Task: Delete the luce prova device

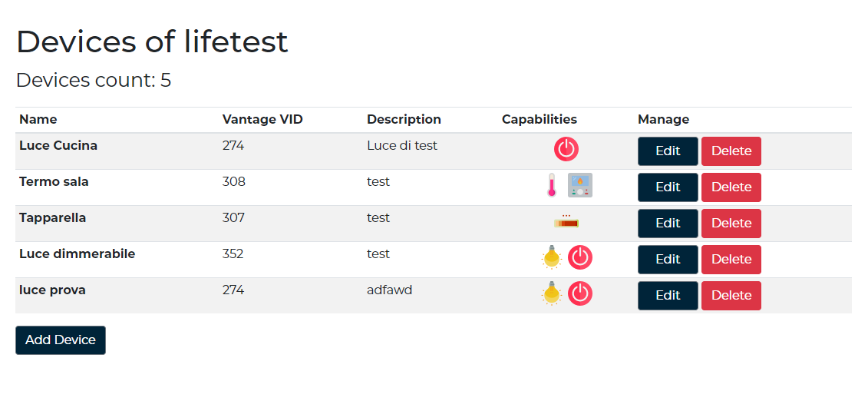Action: [731, 296]
